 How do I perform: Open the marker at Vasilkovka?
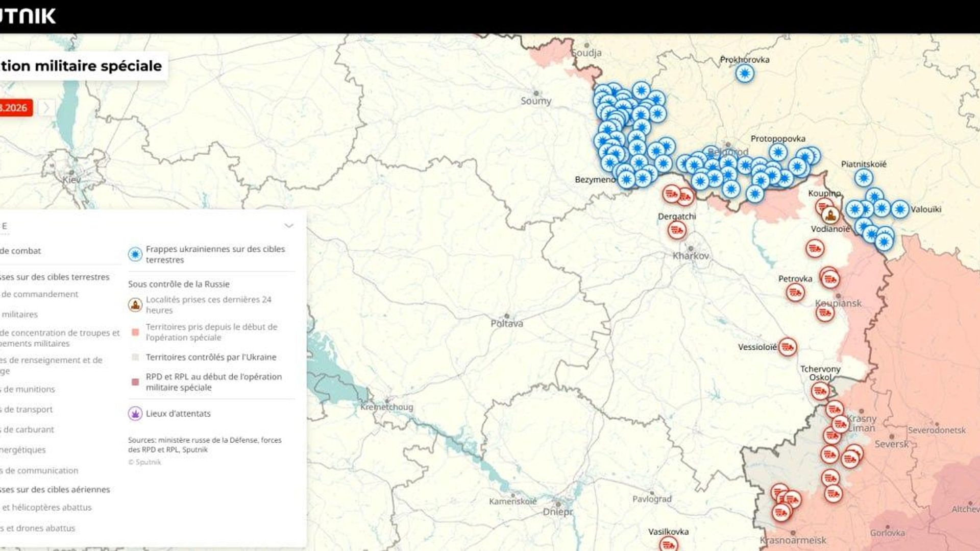668,544
